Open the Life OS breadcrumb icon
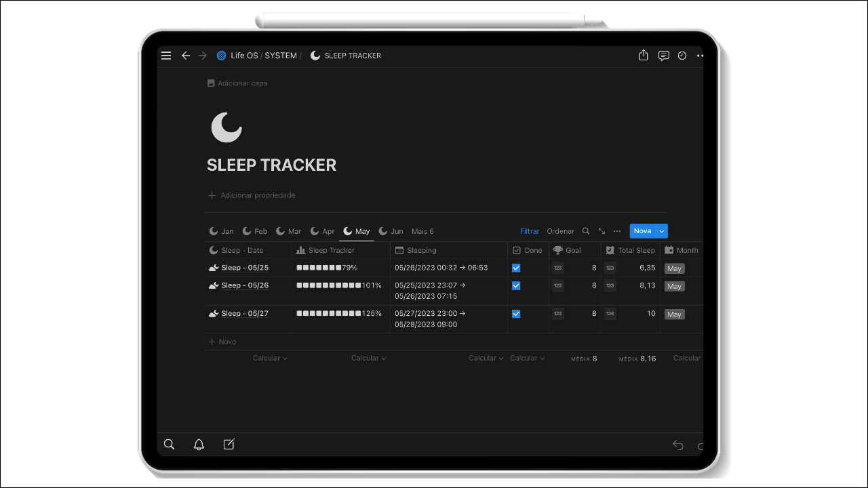 [x=221, y=56]
